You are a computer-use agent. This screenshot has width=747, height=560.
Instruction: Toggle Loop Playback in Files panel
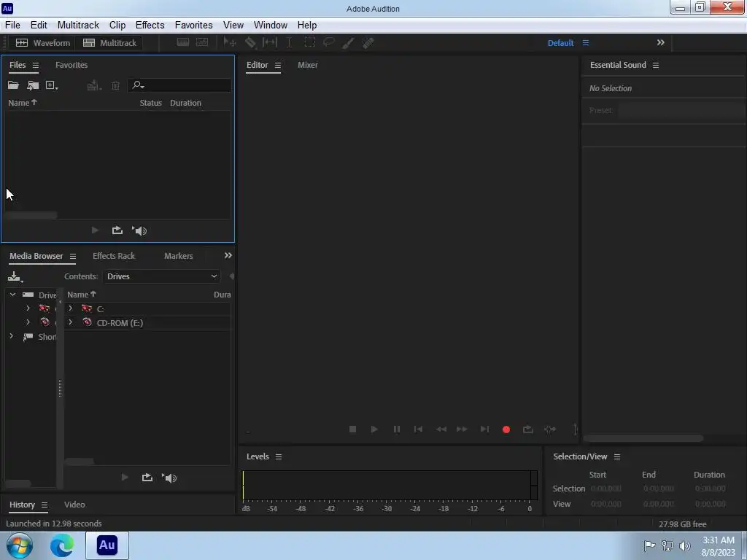coord(117,230)
